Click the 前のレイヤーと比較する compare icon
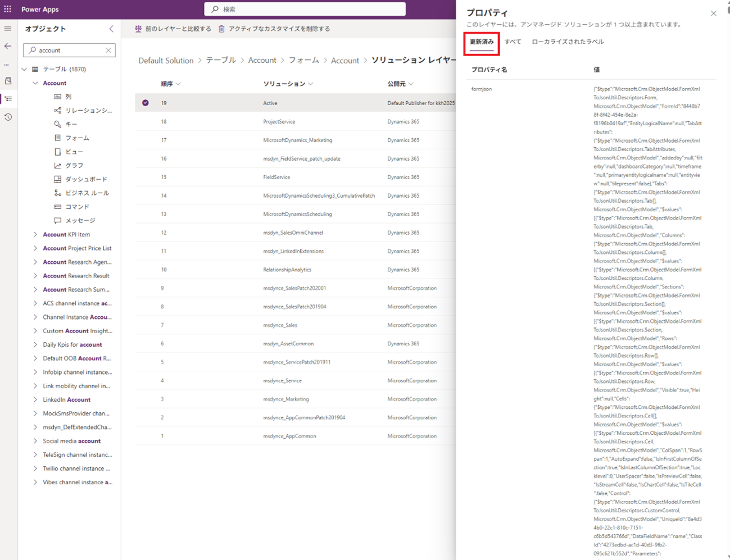This screenshot has height=560, width=730. pos(138,29)
